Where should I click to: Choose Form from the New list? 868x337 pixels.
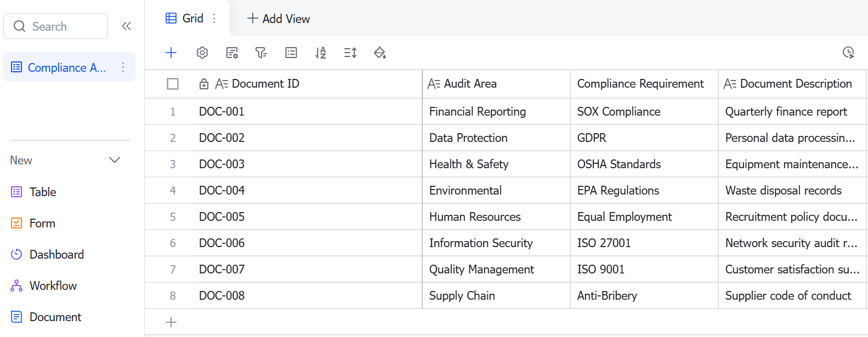pos(42,223)
